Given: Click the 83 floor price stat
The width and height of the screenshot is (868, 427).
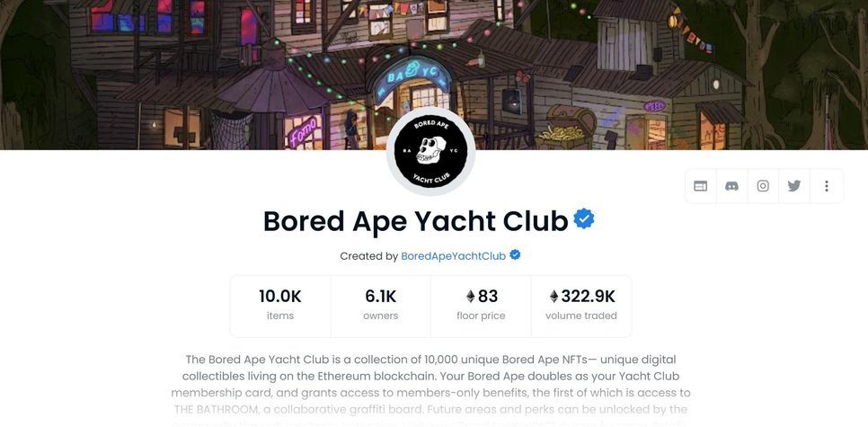Looking at the screenshot, I should pos(481,306).
